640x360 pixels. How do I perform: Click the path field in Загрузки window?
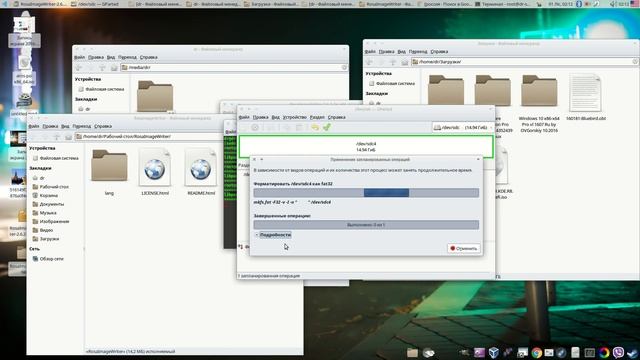[x=524, y=62]
